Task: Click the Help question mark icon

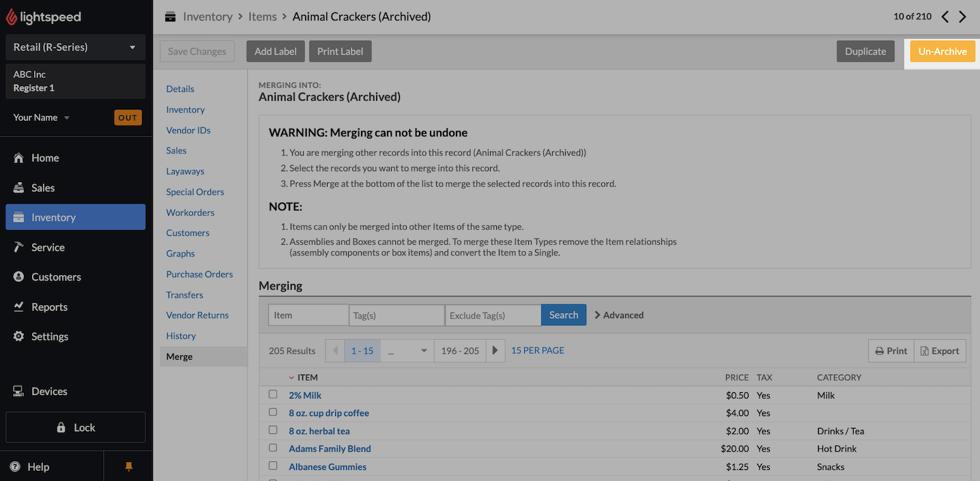Action: pyautogui.click(x=15, y=467)
